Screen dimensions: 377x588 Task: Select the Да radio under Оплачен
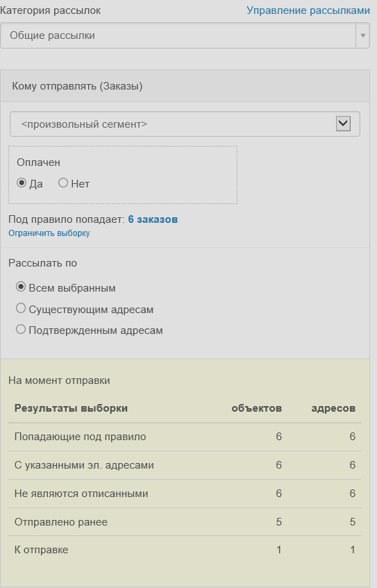[22, 183]
